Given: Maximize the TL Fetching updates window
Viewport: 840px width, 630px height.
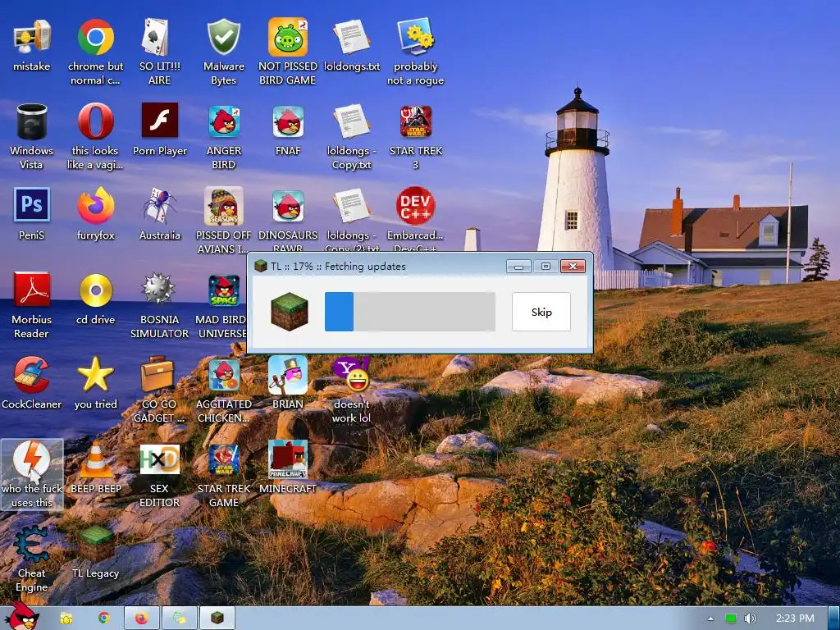Looking at the screenshot, I should [546, 267].
